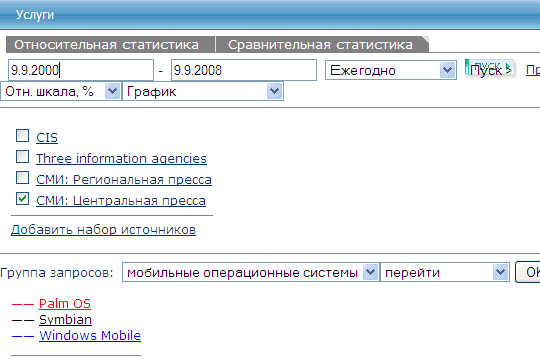Click the cut-off link right of Пуск

coord(533,70)
